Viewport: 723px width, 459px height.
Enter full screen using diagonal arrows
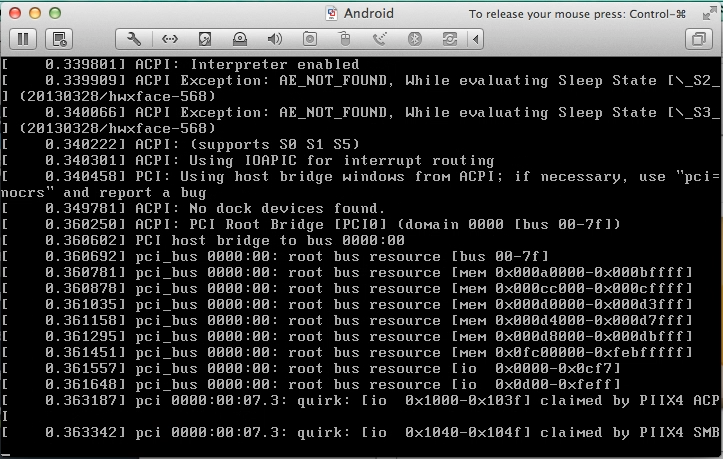(709, 14)
